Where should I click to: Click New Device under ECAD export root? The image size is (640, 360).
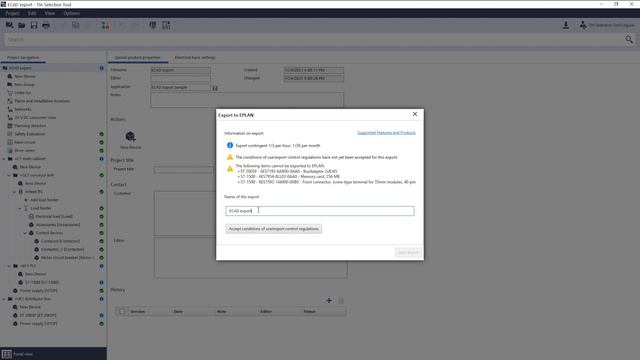point(24,76)
